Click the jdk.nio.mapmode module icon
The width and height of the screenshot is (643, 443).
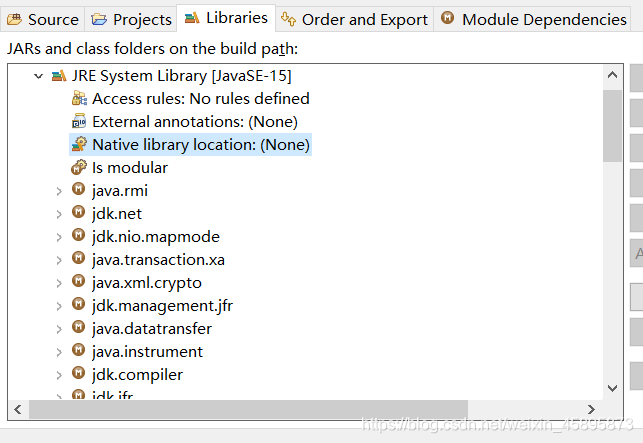[78, 235]
